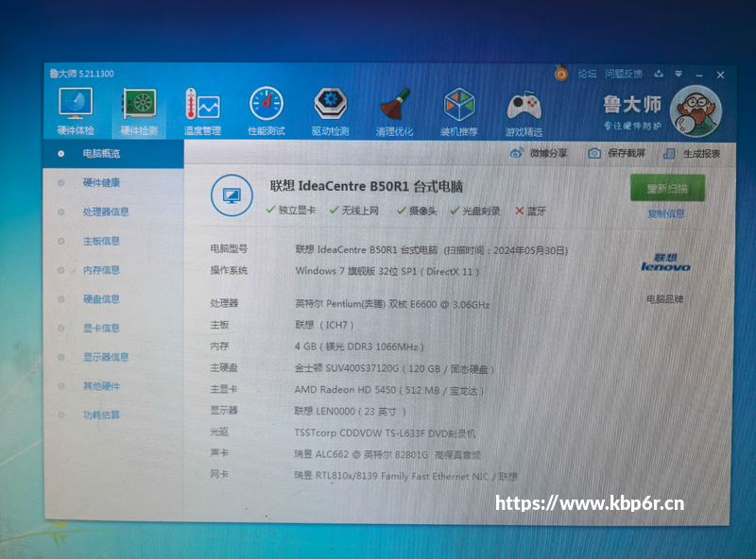Screen dimensions: 756x559
Task: Click 保存截屏 to save screenshot
Action: [616, 153]
